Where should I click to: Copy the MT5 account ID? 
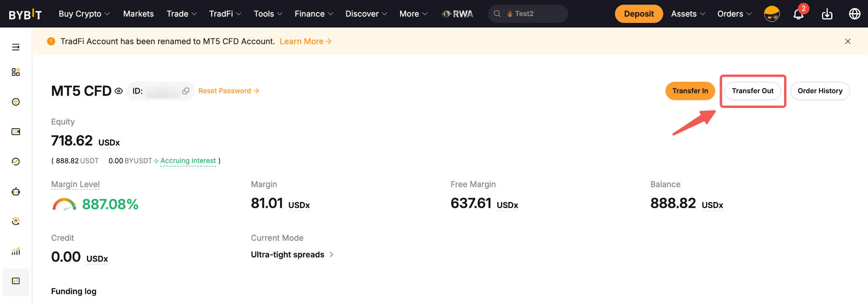tap(186, 91)
